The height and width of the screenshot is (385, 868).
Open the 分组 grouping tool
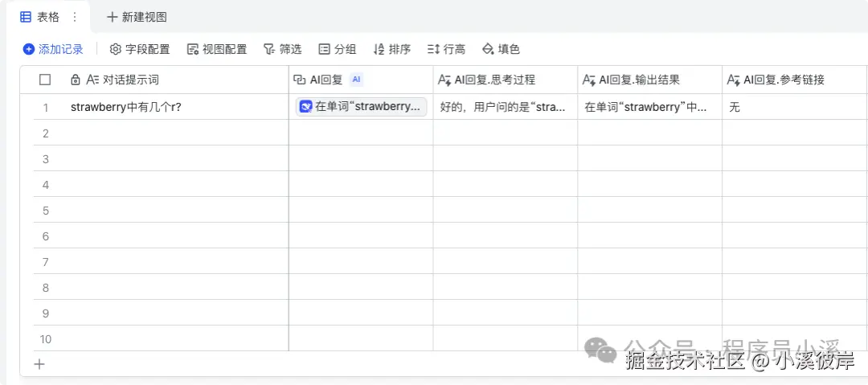(x=337, y=49)
